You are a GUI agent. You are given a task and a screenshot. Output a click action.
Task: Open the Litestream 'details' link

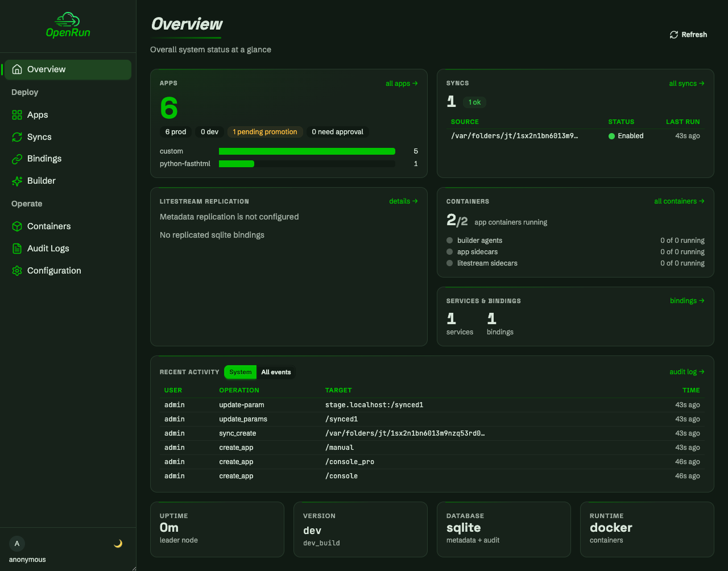coord(403,201)
